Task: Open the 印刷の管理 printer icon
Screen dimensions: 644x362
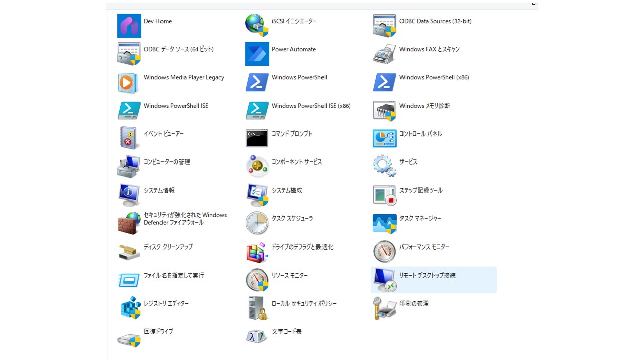Action: [x=385, y=308]
